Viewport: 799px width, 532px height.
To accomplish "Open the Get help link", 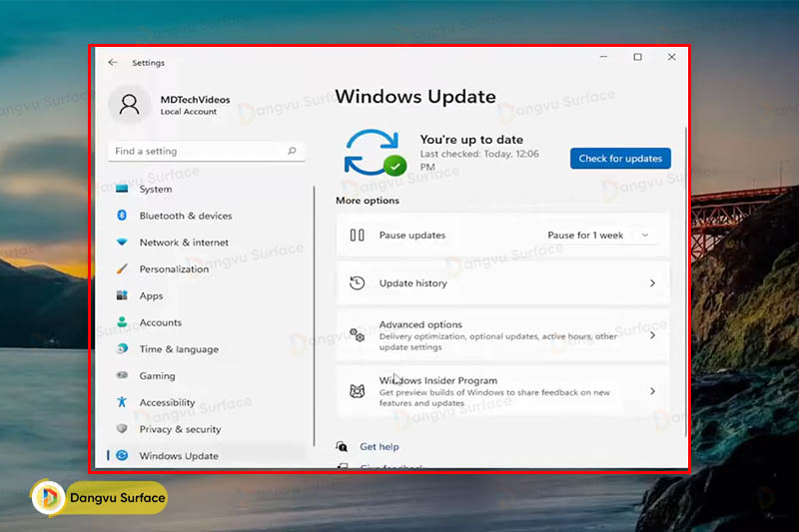I will pyautogui.click(x=380, y=446).
